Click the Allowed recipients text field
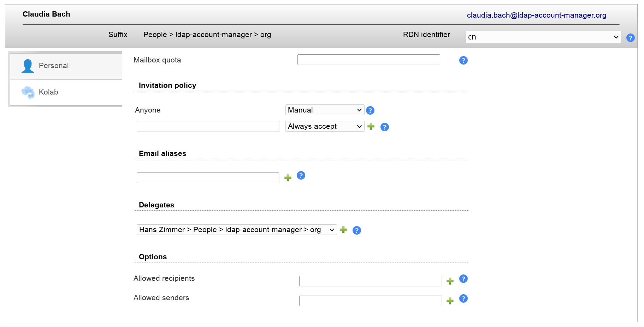The width and height of the screenshot is (644, 327). click(370, 281)
